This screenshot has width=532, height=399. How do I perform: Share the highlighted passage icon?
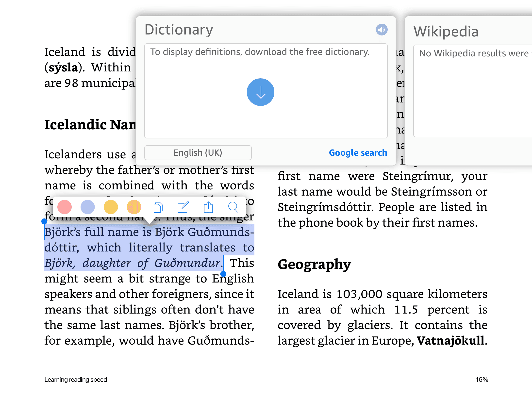[x=208, y=207]
